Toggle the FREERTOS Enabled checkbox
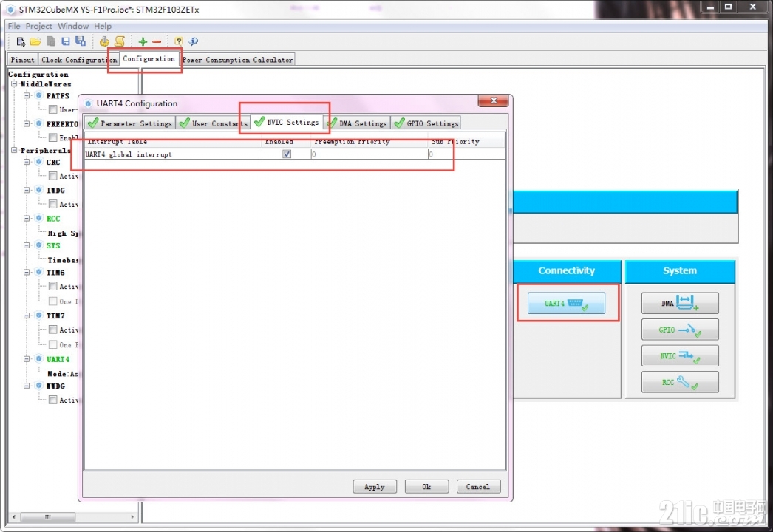The image size is (773, 532). click(x=52, y=137)
